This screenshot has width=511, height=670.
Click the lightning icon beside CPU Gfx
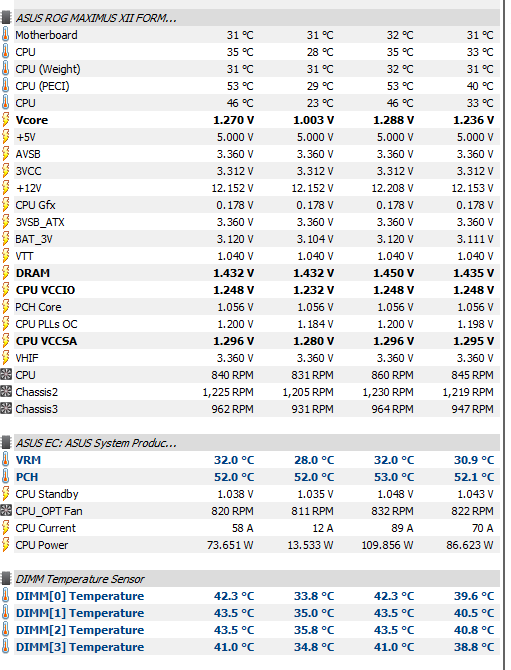pyautogui.click(x=6, y=205)
